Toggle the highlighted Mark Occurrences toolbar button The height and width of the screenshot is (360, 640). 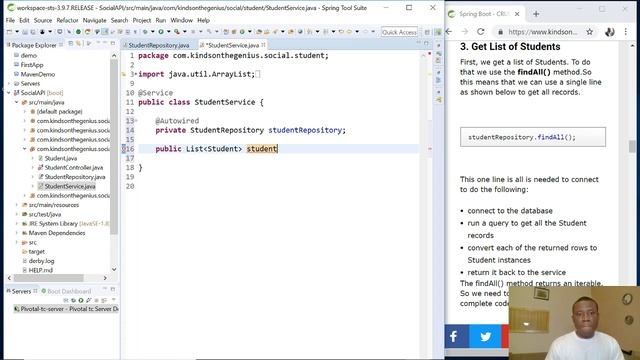[105, 31]
